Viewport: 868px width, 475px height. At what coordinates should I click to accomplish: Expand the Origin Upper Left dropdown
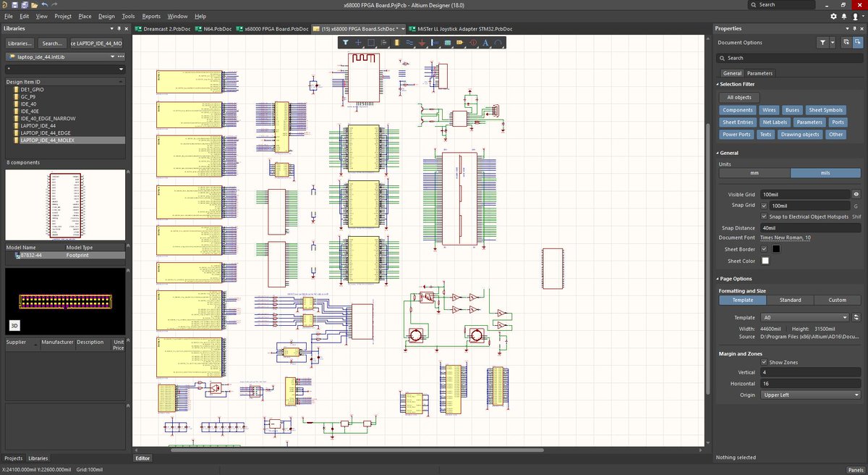coord(810,395)
